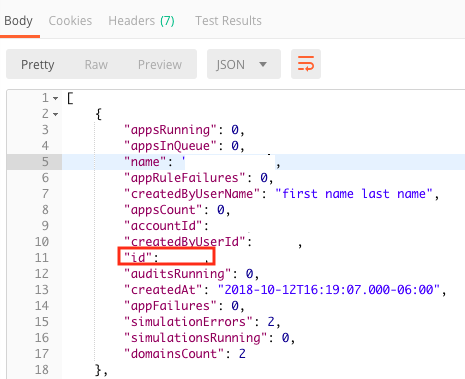This screenshot has width=465, height=379.
Task: Click the "name" key on line 5
Action: coord(145,162)
